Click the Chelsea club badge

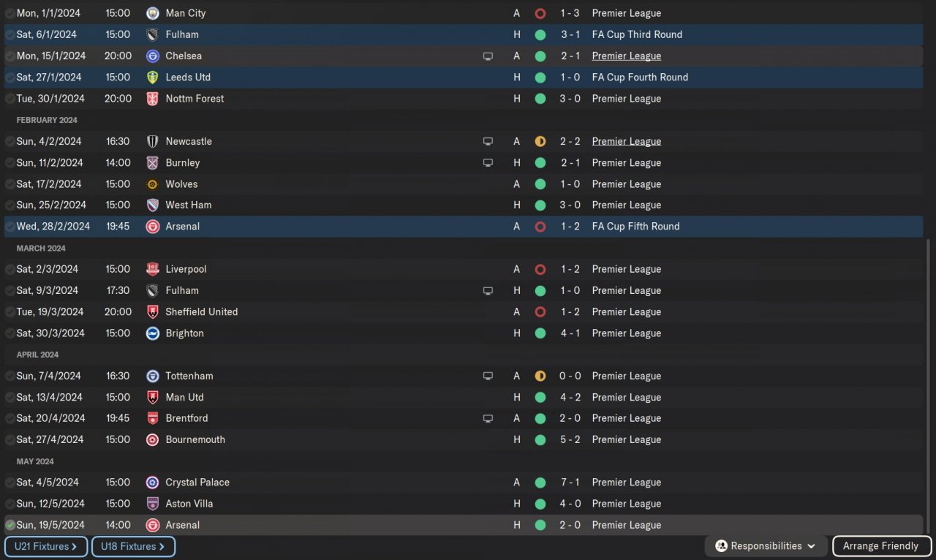click(152, 56)
